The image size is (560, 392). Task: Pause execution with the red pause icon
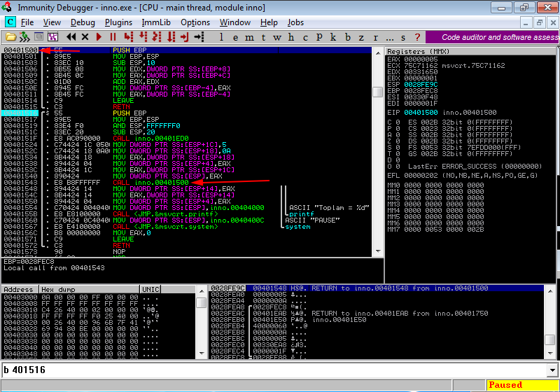pos(113,37)
